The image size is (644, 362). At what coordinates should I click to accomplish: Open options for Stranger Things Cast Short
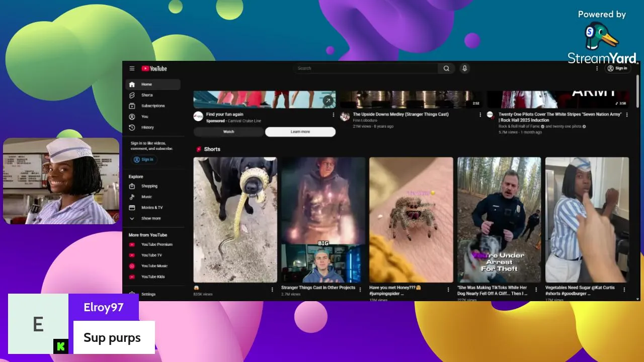[x=360, y=290]
